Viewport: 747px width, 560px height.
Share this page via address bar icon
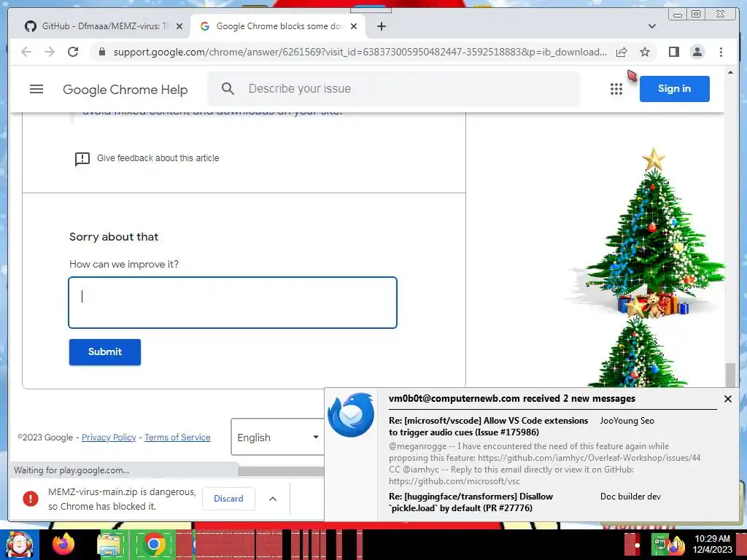(x=622, y=52)
